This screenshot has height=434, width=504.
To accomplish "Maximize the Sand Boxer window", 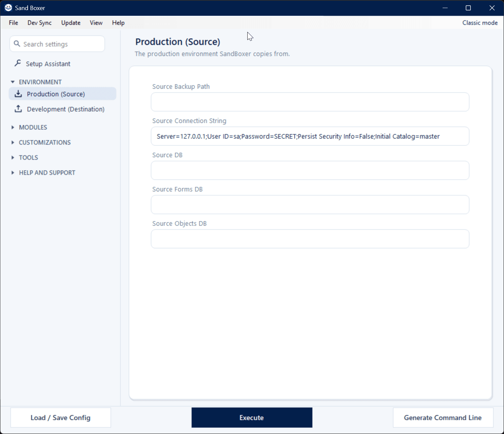I will pos(468,8).
